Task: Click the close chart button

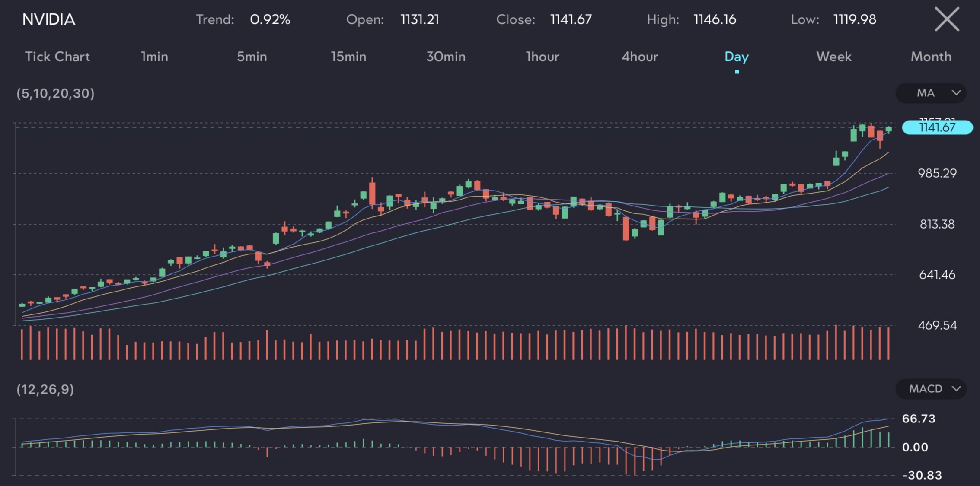Action: [948, 19]
